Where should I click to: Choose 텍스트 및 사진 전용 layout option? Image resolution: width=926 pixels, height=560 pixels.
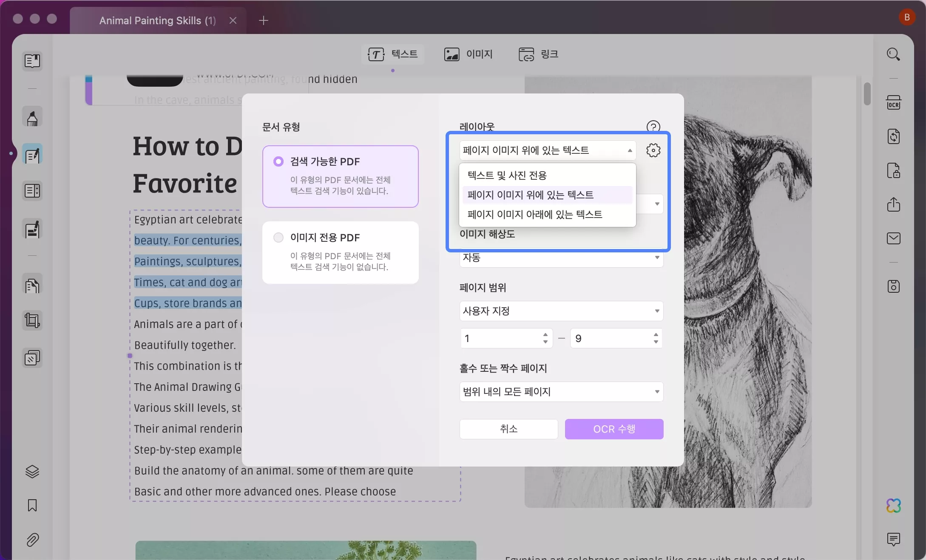(548, 175)
